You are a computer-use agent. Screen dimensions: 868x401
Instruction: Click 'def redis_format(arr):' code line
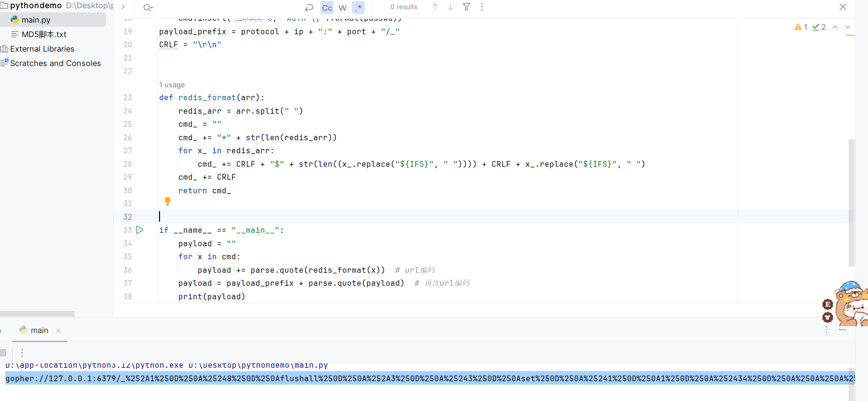pyautogui.click(x=212, y=97)
